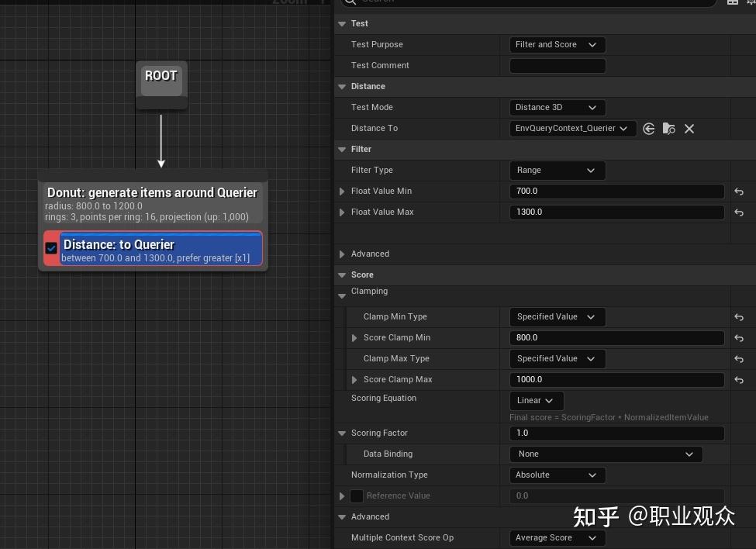The height and width of the screenshot is (549, 756).
Task: Collapse the Test category header
Action: tap(342, 23)
